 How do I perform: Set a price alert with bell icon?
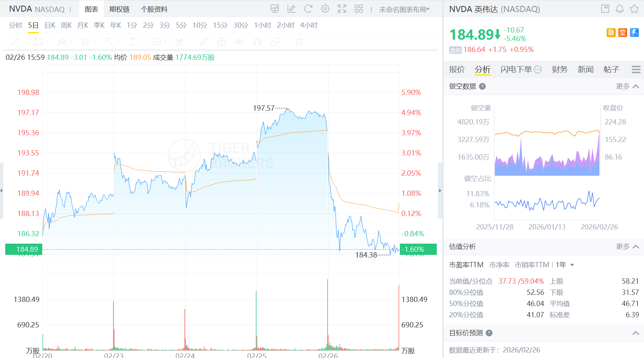pyautogui.click(x=620, y=9)
